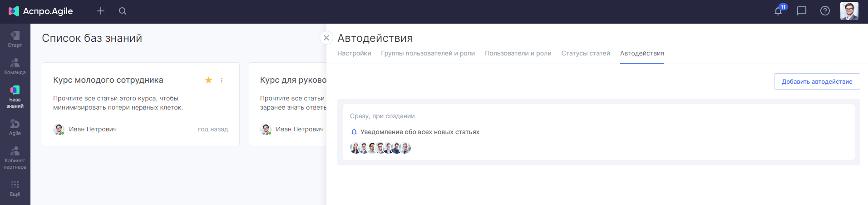The image size is (868, 205).
Task: Click description text of Курс молодого сотрудника
Action: [118, 103]
